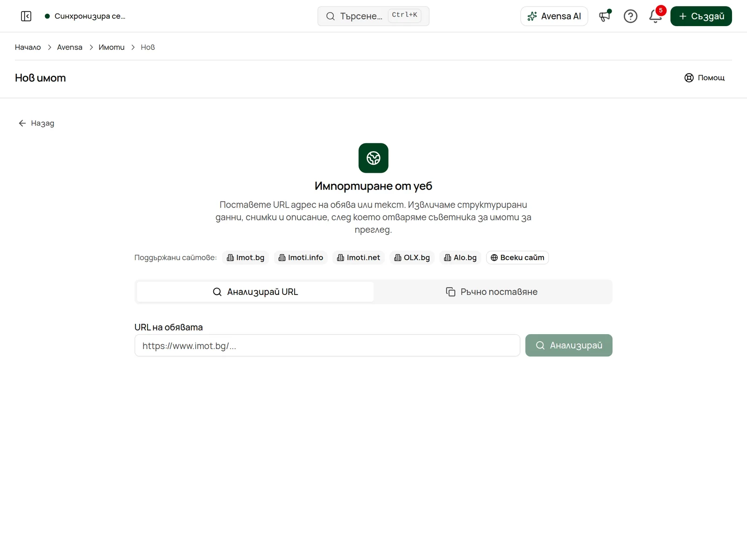The width and height of the screenshot is (747, 560).
Task: Open notifications bell with 5 badge
Action: 655,16
